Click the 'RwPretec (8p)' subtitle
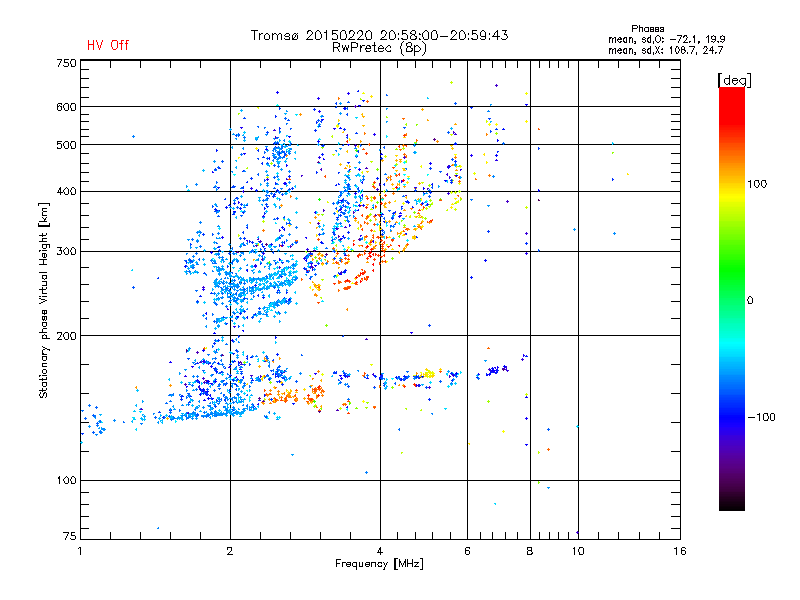Viewport: 800px width, 600px height. (x=379, y=48)
